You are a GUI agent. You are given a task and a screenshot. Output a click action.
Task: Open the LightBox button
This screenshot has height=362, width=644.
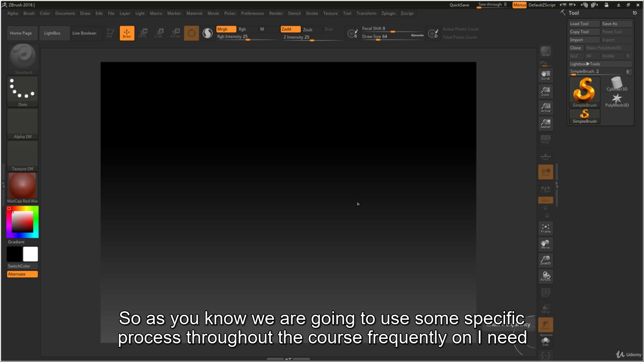click(52, 33)
